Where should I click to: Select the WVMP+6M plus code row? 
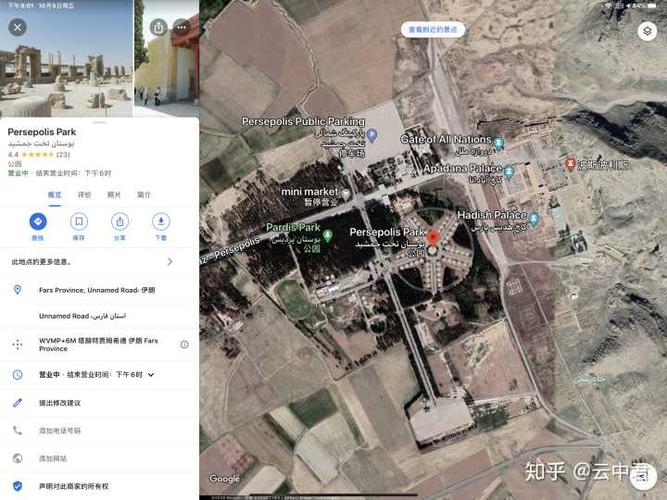99,344
